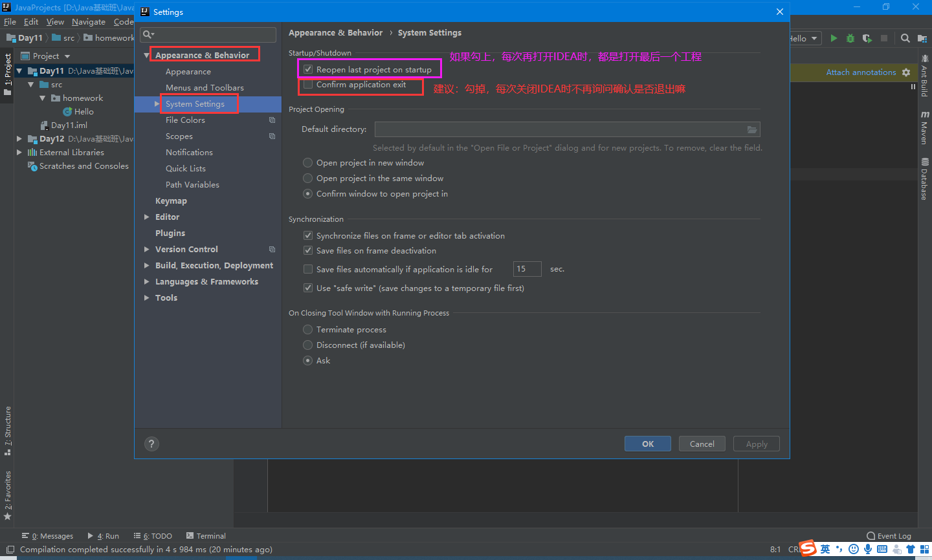Open the Structure tool window tab

click(7, 431)
